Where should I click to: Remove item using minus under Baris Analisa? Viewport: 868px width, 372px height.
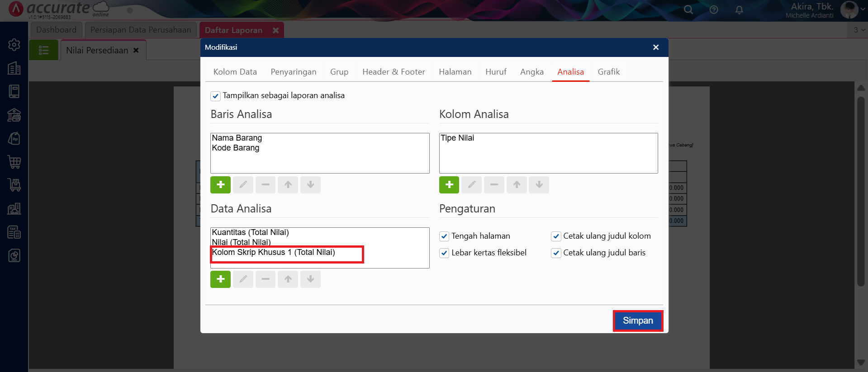coord(266,185)
